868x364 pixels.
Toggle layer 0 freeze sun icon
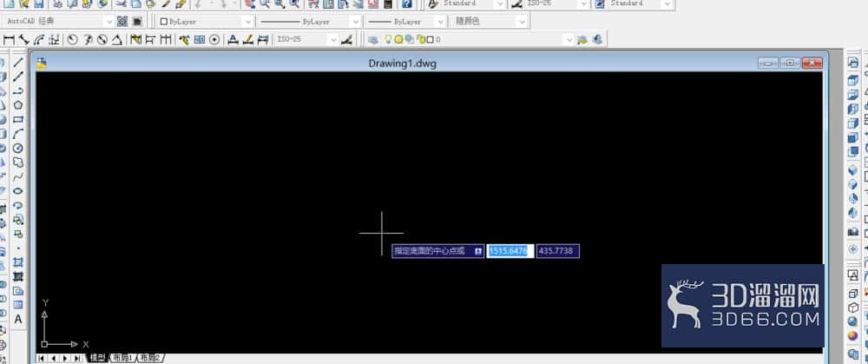pos(398,39)
